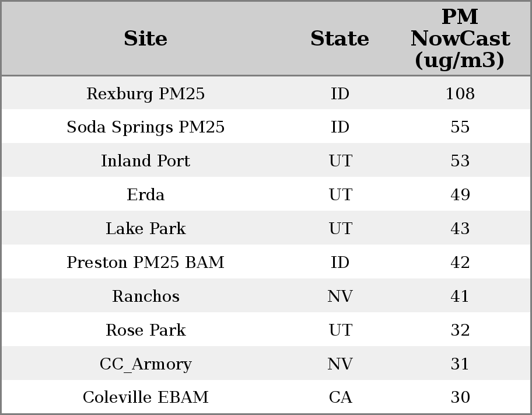The image size is (532, 415).
Task: Click the NowCast value 30
Action: (460, 397)
